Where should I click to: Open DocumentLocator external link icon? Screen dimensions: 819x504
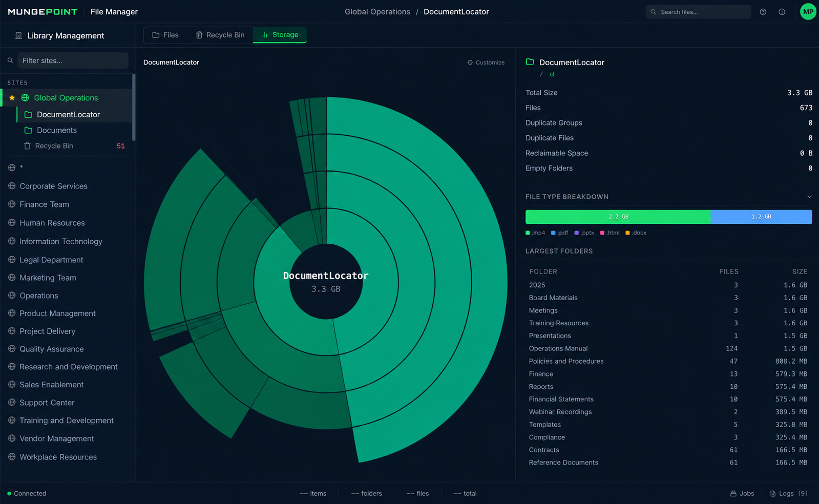click(x=552, y=74)
